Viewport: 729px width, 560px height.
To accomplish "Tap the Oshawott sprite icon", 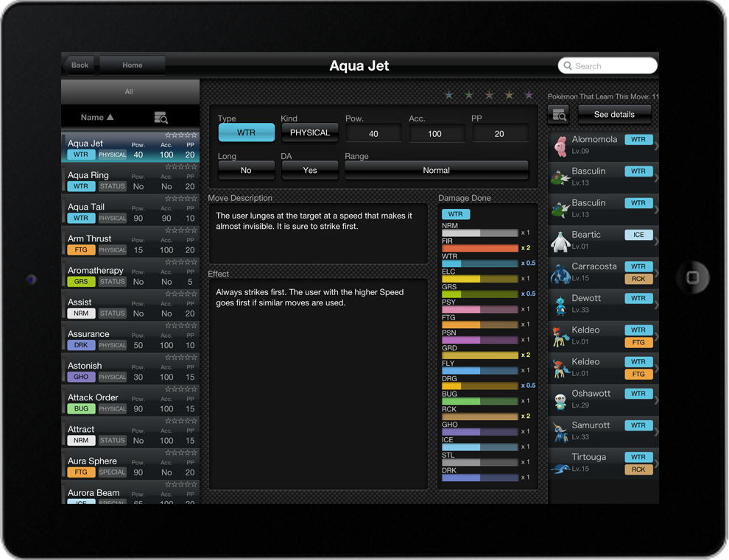I will pyautogui.click(x=560, y=400).
